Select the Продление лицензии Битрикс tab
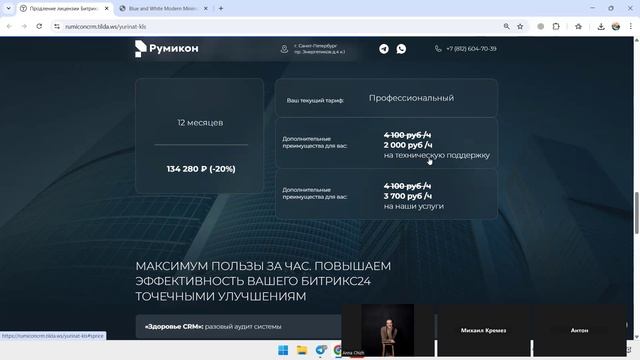 coord(63,8)
